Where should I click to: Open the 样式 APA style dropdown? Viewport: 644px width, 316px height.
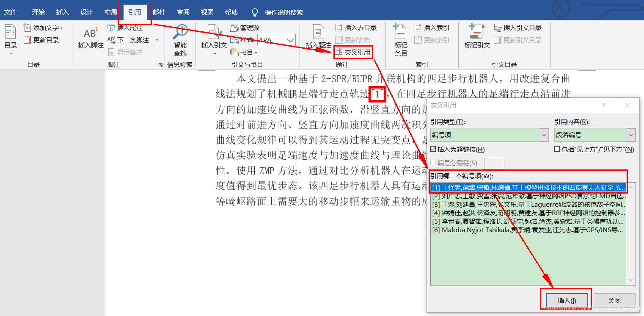[291, 40]
